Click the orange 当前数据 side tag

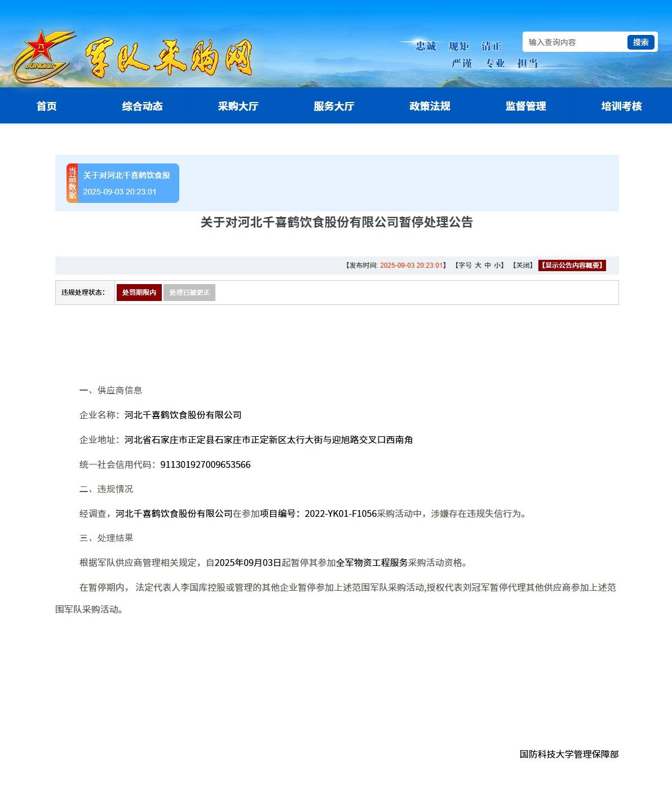(72, 183)
